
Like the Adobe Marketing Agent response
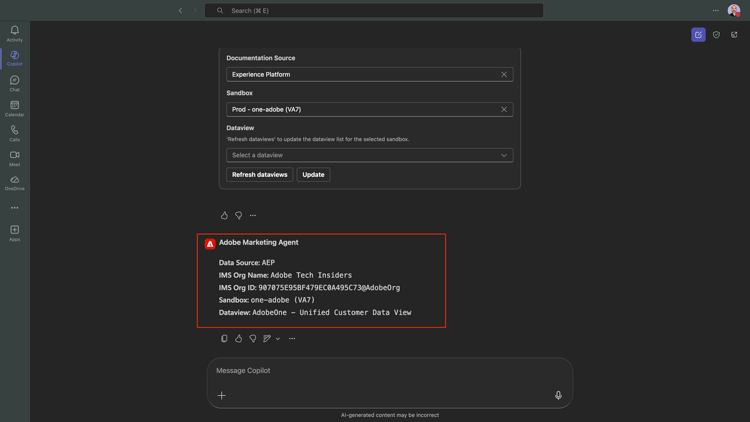click(x=238, y=338)
